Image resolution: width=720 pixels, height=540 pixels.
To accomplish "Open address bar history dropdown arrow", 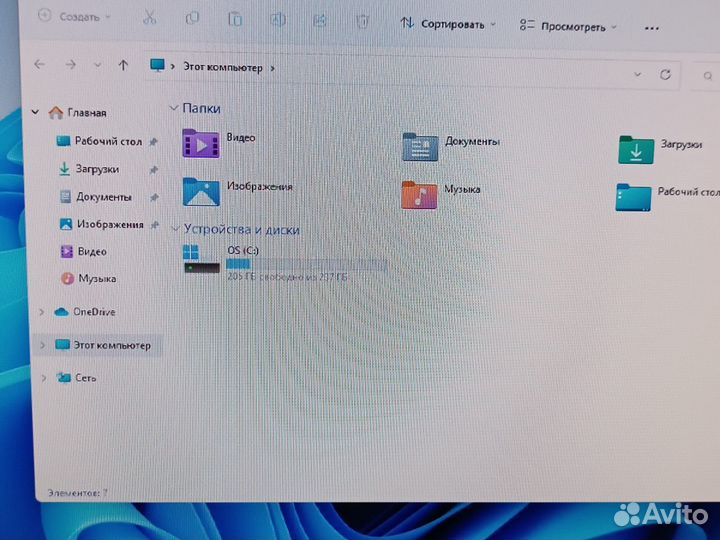I will tap(637, 74).
